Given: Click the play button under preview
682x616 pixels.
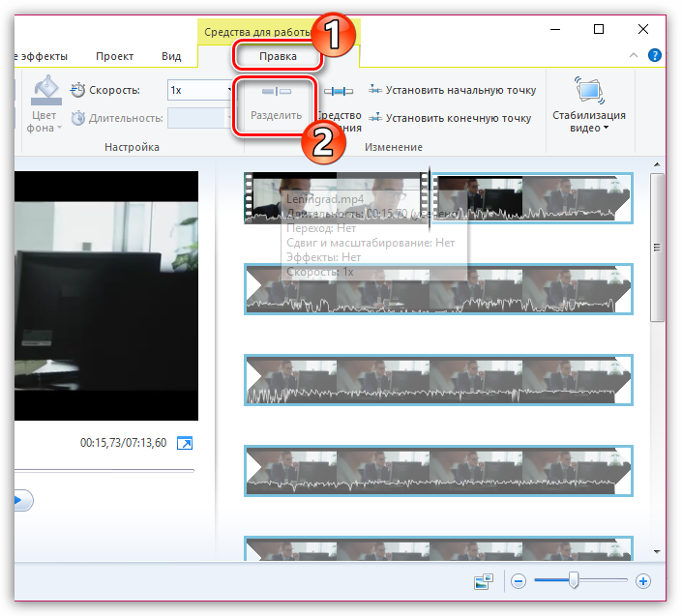Looking at the screenshot, I should (x=22, y=500).
